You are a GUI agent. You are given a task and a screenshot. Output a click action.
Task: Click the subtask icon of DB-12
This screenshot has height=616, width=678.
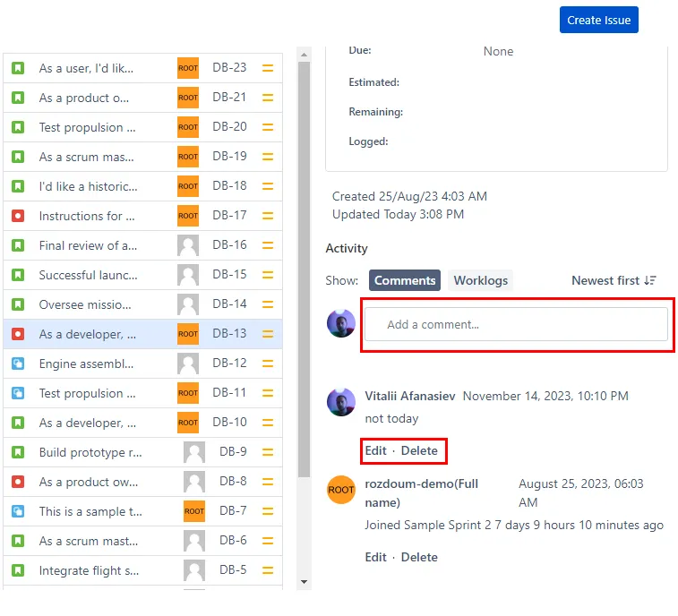(x=18, y=364)
